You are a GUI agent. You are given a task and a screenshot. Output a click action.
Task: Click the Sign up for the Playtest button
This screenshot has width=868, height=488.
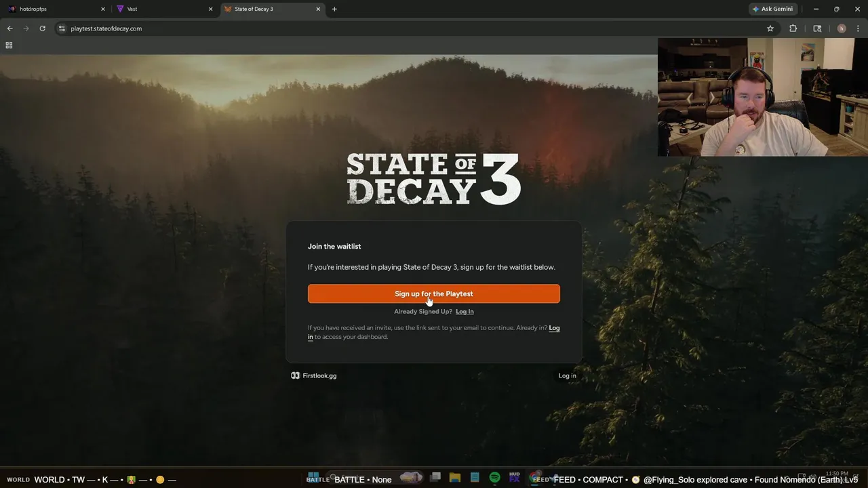point(434,293)
